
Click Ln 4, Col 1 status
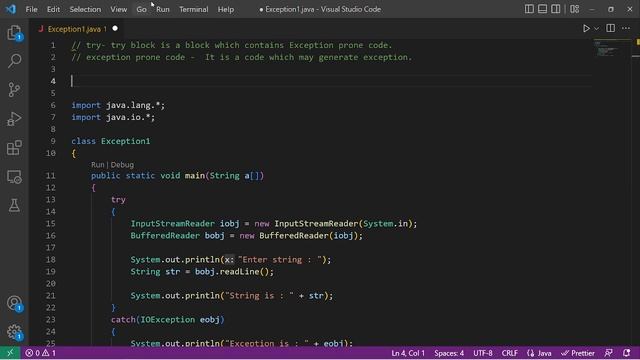(x=408, y=353)
